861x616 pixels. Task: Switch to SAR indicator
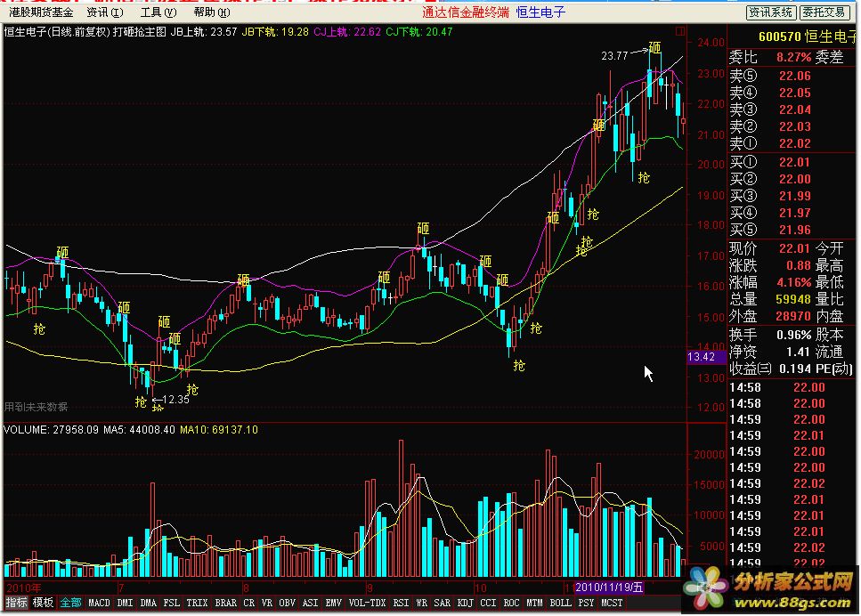[x=442, y=603]
